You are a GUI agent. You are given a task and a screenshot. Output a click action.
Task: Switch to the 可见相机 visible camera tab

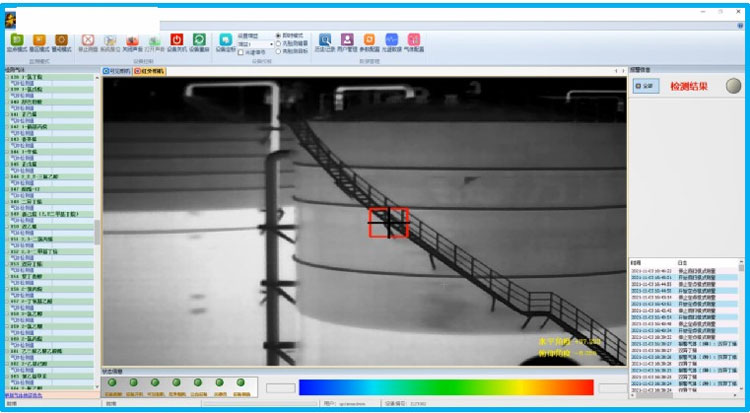tap(118, 71)
